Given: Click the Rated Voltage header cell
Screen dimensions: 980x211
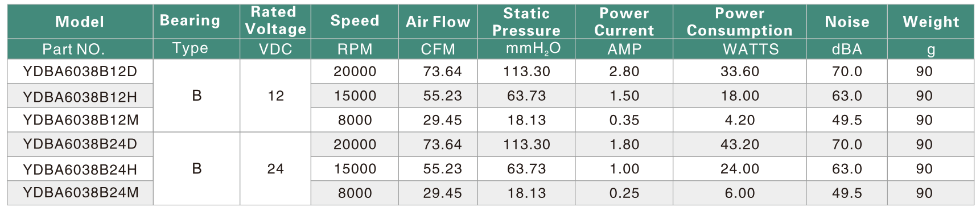Looking at the screenshot, I should coord(275,22).
